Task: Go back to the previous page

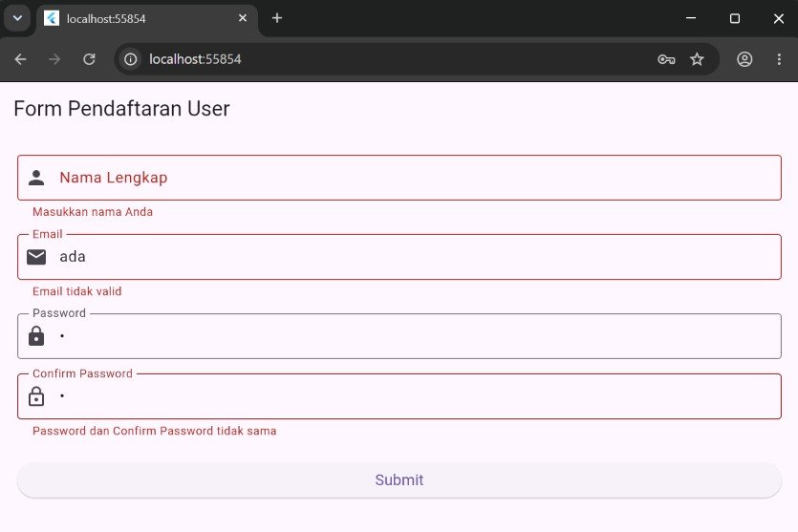Action: [x=20, y=59]
